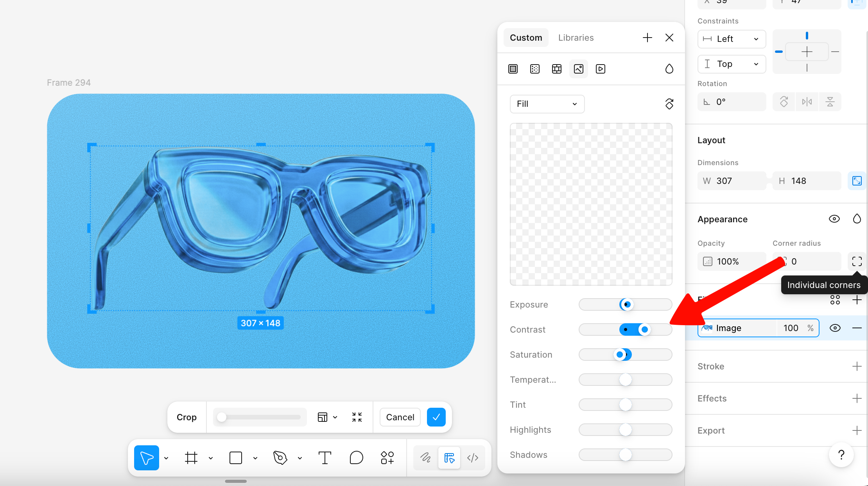Select the Text tool

(x=325, y=457)
